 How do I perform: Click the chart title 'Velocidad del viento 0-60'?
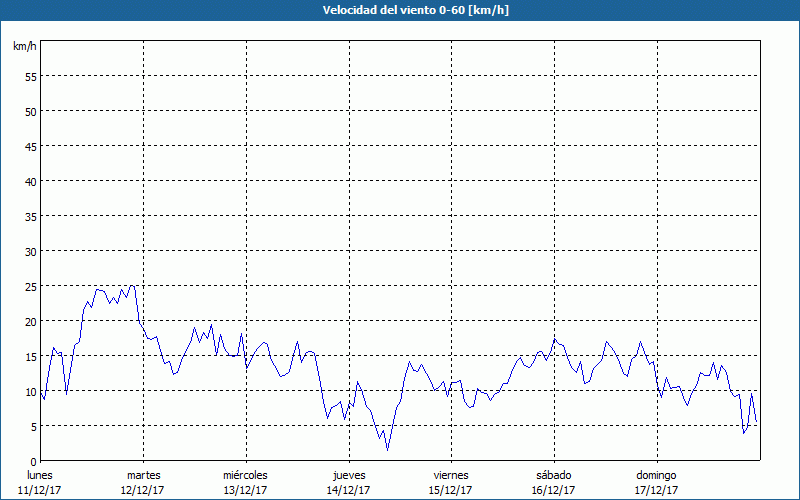[x=399, y=10]
